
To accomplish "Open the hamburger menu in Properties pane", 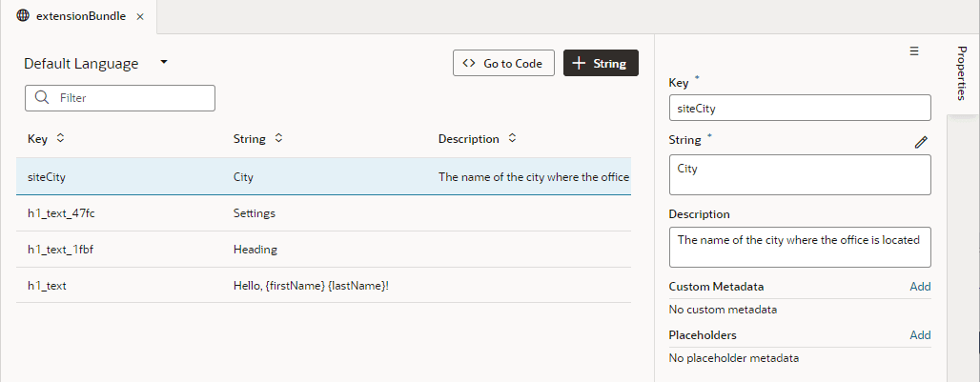I will tap(914, 51).
